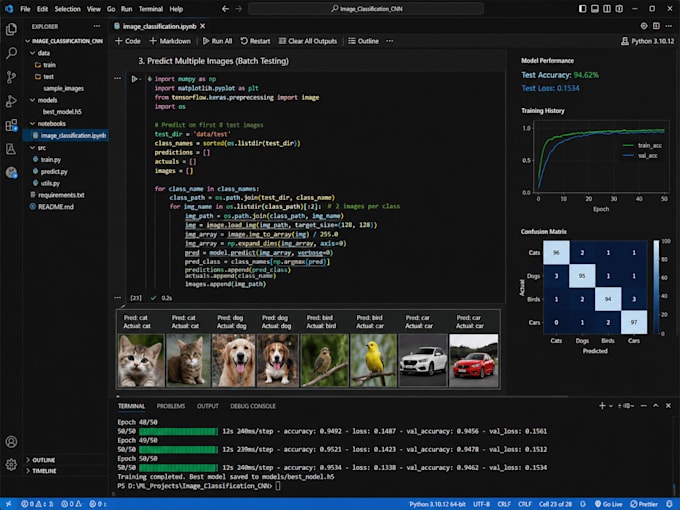The height and width of the screenshot is (510, 680).
Task: Click the Explorer more actions ellipsis
Action: click(x=97, y=26)
